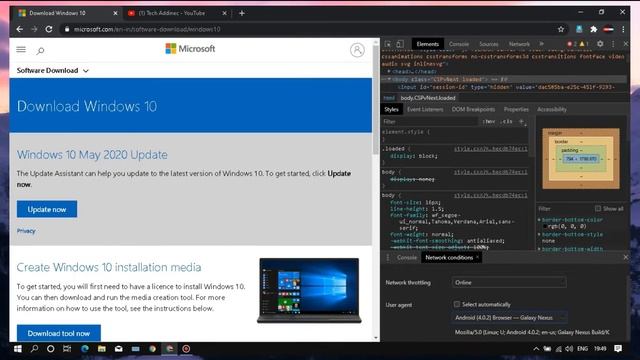Show hidden system tray icons
The height and width of the screenshot is (360, 640).
click(536, 349)
